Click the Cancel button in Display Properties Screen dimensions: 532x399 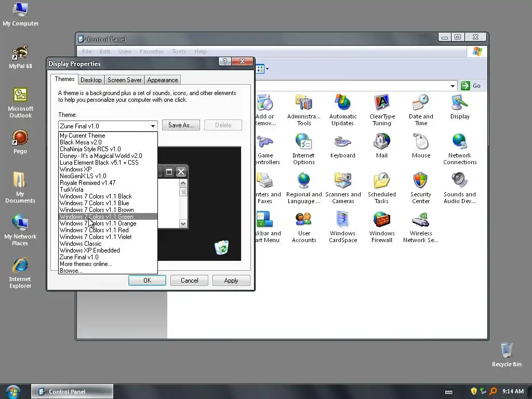tap(189, 281)
